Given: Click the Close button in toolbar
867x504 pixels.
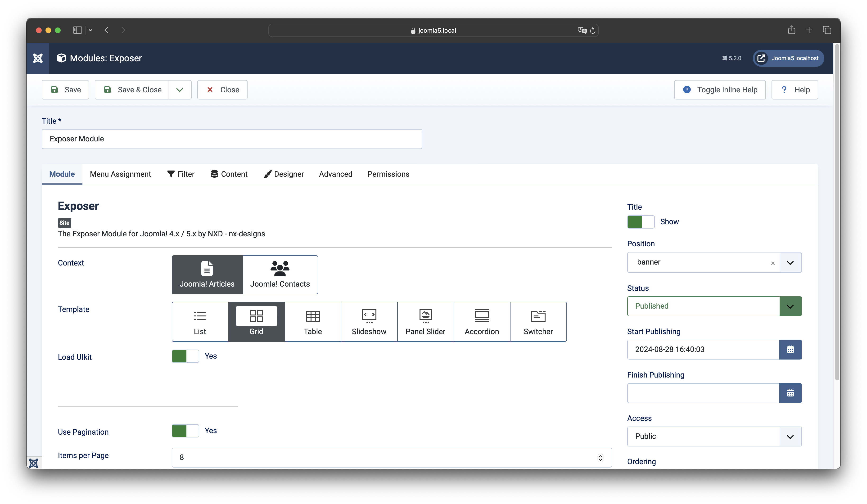Looking at the screenshot, I should (222, 90).
